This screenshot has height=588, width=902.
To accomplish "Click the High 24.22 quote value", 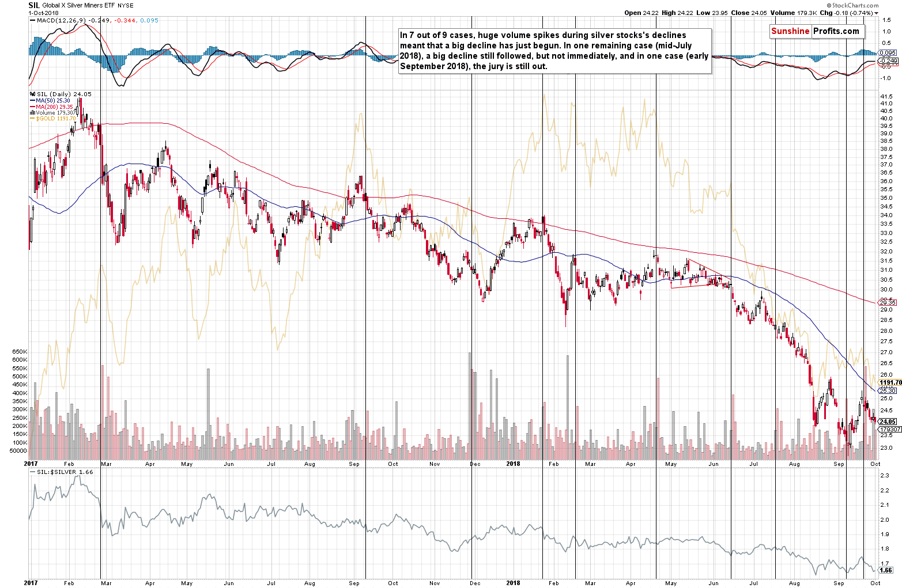I will pyautogui.click(x=677, y=13).
